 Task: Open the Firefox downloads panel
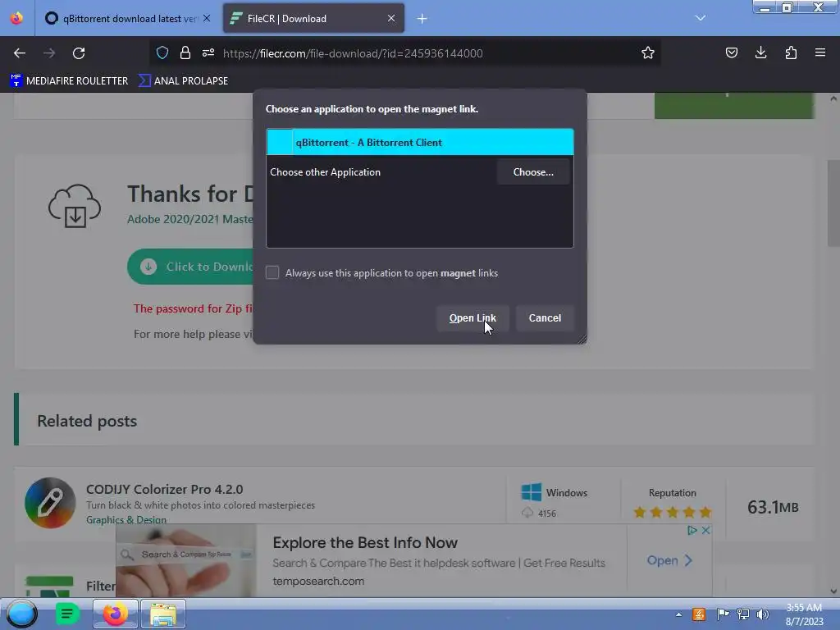760,52
